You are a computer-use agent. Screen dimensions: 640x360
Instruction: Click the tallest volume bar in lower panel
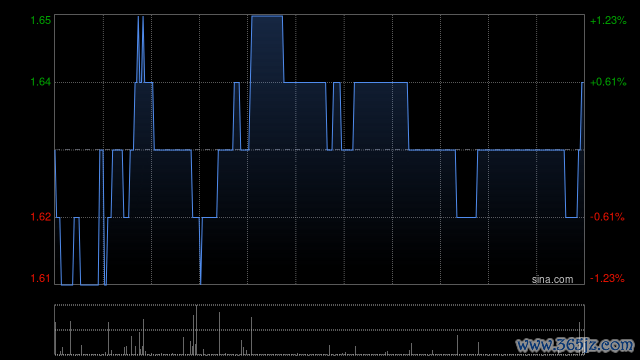click(x=196, y=330)
